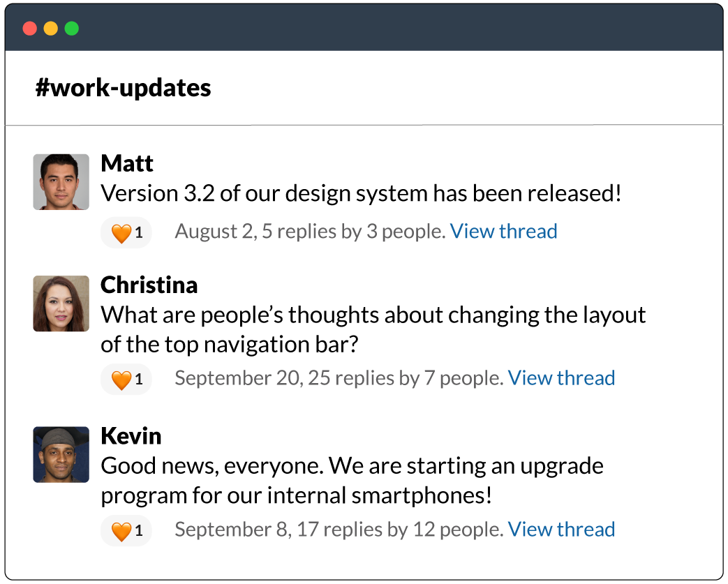
Task: Click Matt's username
Action: click(127, 163)
